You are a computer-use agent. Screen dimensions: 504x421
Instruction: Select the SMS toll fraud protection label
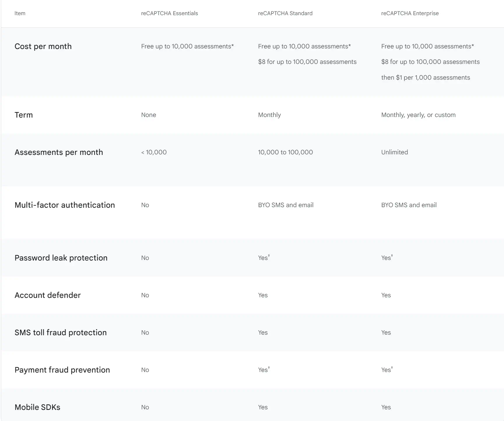[x=61, y=333]
